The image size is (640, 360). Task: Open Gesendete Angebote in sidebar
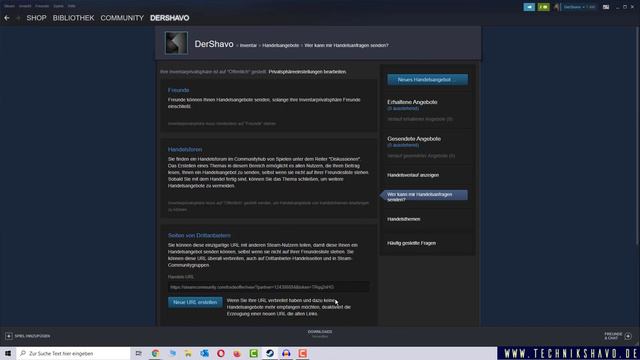click(x=414, y=139)
